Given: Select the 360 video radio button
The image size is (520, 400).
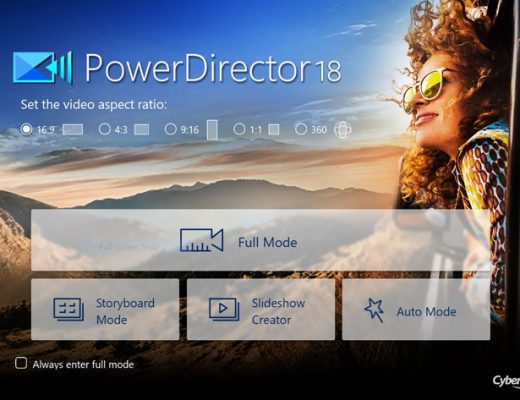Looking at the screenshot, I should click(x=301, y=129).
